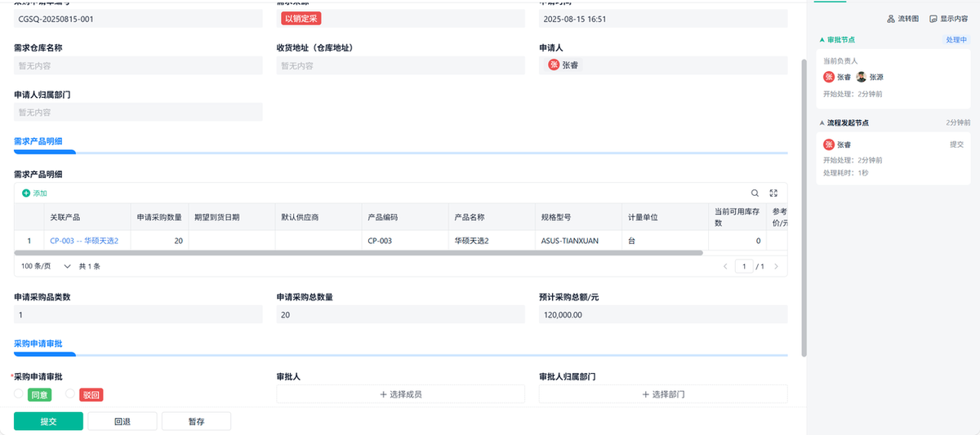980x435 pixels.
Task: Click 张源 photo avatar in 审批节点
Action: pyautogui.click(x=861, y=77)
